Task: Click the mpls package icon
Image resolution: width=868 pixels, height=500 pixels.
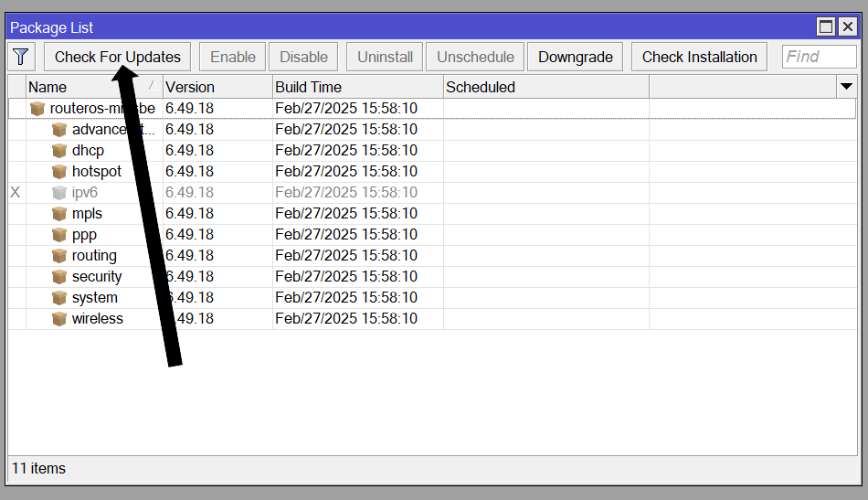Action: coord(59,214)
